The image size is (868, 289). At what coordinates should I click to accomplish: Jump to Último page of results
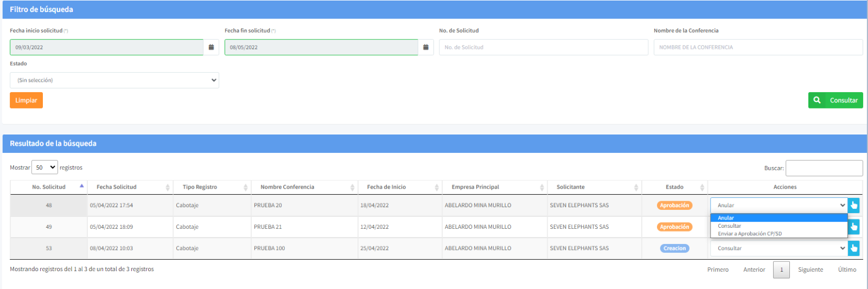pyautogui.click(x=847, y=269)
